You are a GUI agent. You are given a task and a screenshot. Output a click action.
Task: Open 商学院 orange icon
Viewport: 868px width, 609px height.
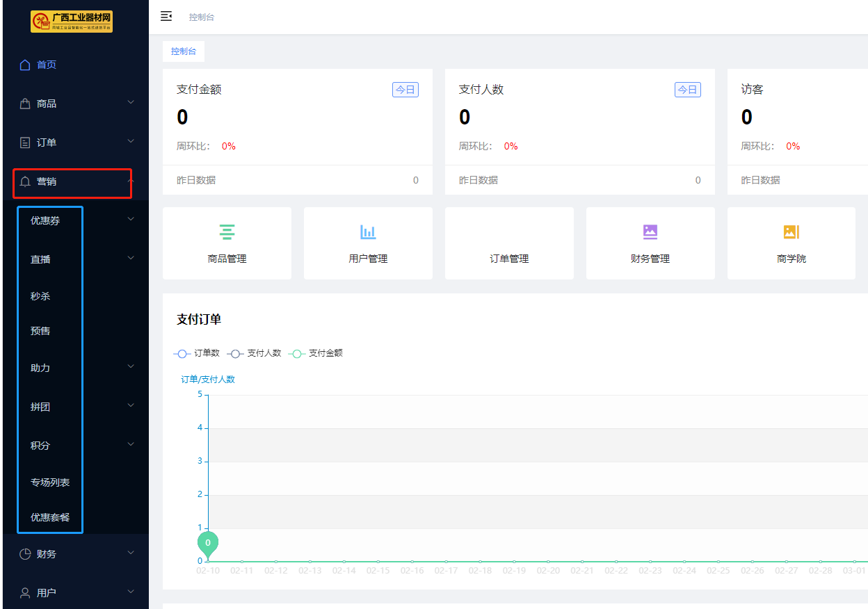(791, 232)
